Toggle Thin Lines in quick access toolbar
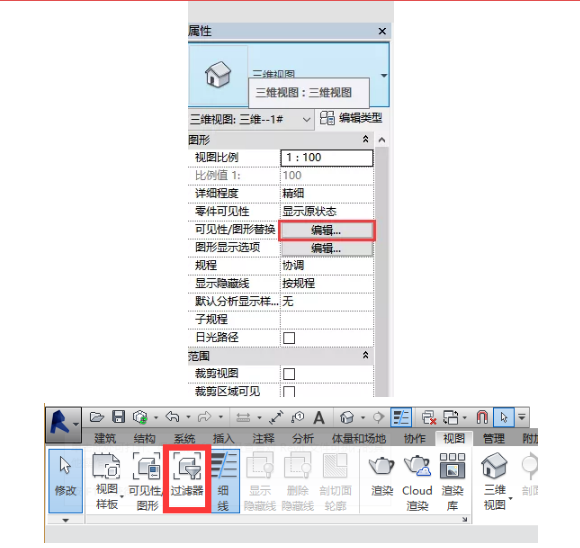580x548 pixels. tap(401, 417)
